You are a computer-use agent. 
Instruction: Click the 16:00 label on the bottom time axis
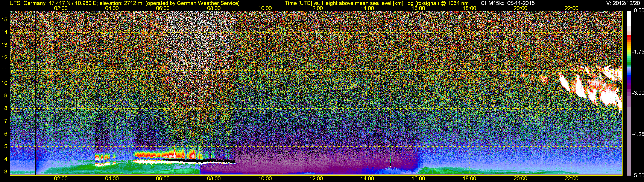pyautogui.click(x=418, y=179)
